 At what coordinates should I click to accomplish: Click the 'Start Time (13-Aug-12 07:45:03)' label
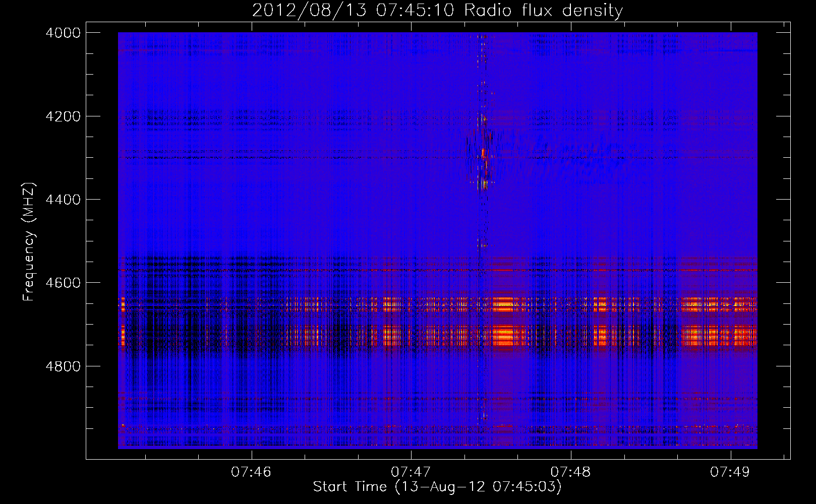(x=437, y=487)
